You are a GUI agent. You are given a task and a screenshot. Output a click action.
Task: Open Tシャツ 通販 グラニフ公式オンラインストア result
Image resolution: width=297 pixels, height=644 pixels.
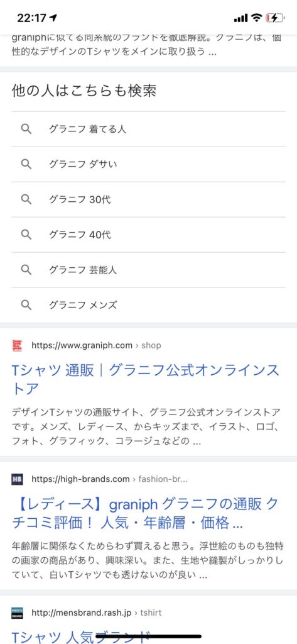point(146,379)
